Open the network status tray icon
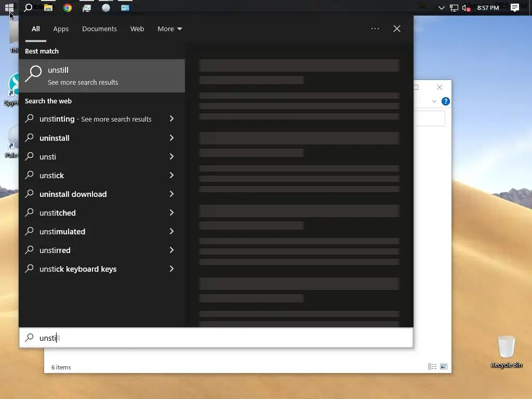This screenshot has width=532, height=399. 454,7
